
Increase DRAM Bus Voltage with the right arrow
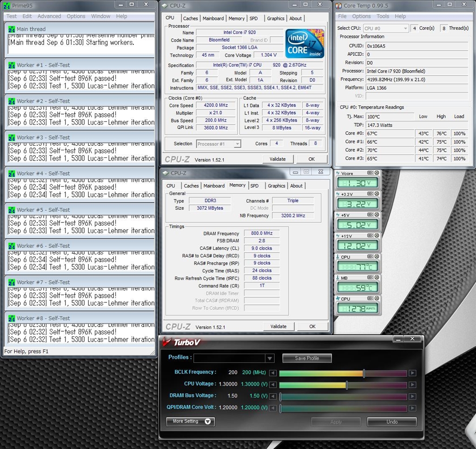click(412, 396)
